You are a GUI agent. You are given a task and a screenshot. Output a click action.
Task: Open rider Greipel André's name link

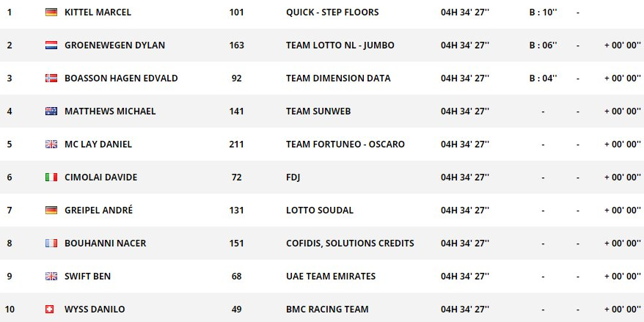(x=98, y=211)
